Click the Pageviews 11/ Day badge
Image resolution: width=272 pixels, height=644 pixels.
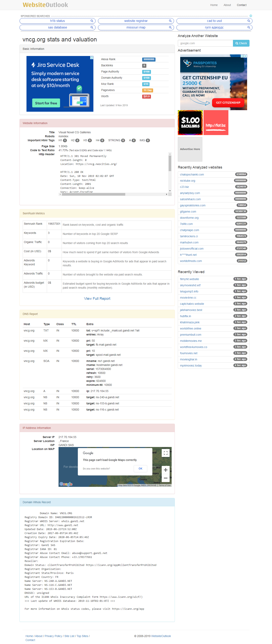(148, 90)
